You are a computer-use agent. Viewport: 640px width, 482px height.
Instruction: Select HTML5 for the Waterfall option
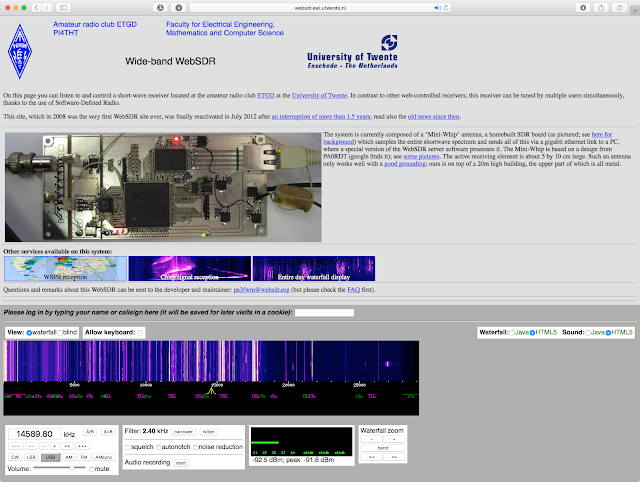coord(532,333)
